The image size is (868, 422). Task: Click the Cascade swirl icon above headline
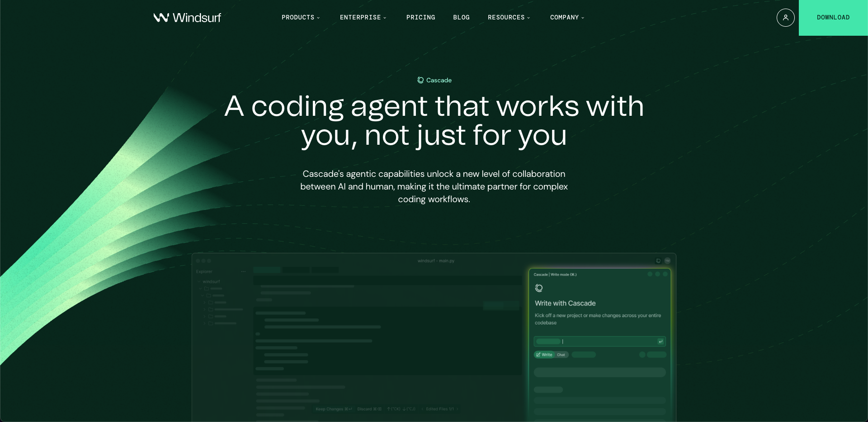pyautogui.click(x=420, y=80)
